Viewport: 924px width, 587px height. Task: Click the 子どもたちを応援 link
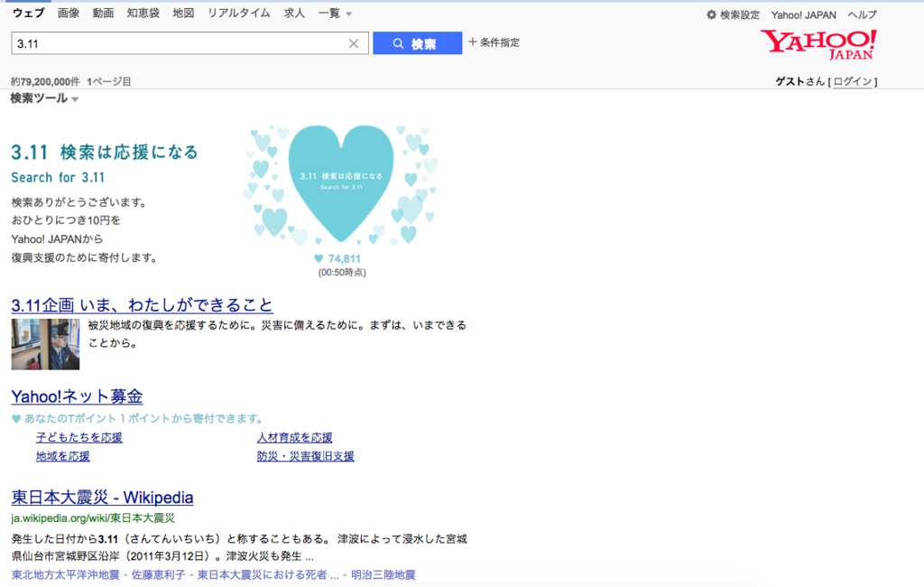point(79,438)
